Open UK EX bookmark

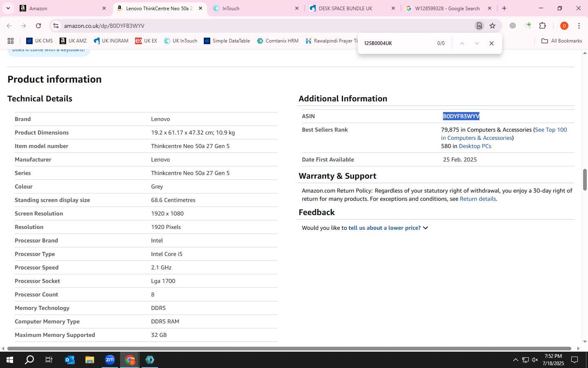[x=146, y=41]
